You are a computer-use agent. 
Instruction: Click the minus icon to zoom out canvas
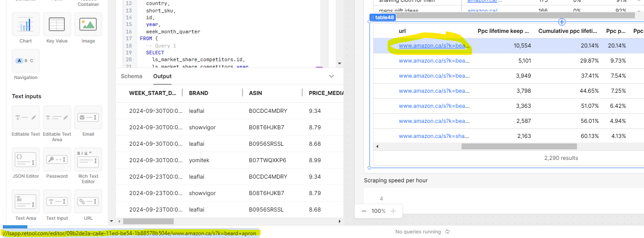click(x=364, y=211)
